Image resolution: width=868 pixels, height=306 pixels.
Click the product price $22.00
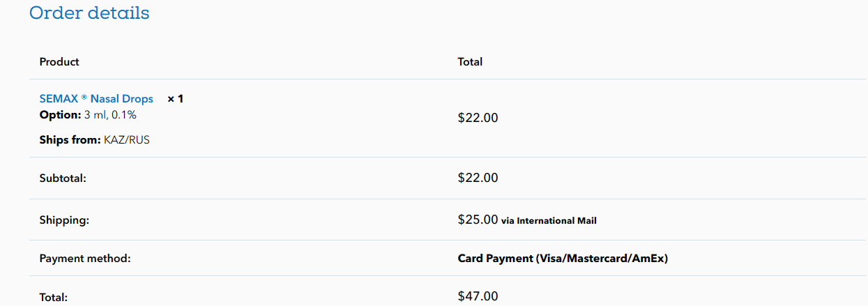tap(478, 118)
